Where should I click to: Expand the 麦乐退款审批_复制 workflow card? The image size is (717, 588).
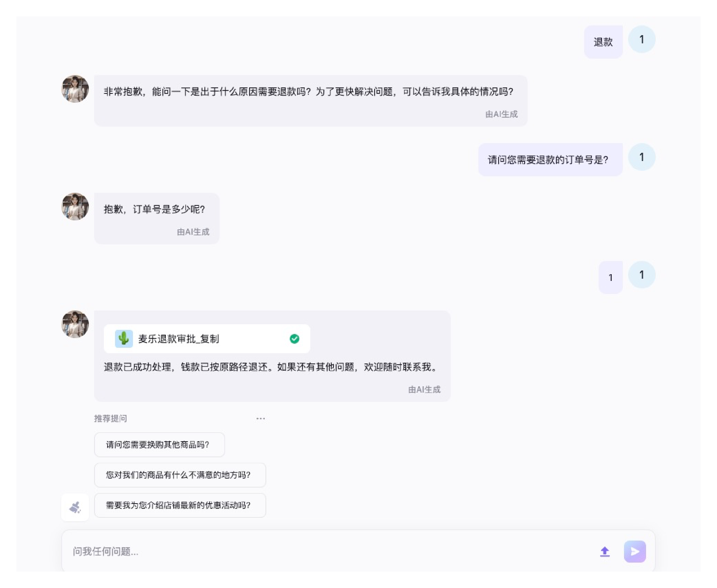207,338
